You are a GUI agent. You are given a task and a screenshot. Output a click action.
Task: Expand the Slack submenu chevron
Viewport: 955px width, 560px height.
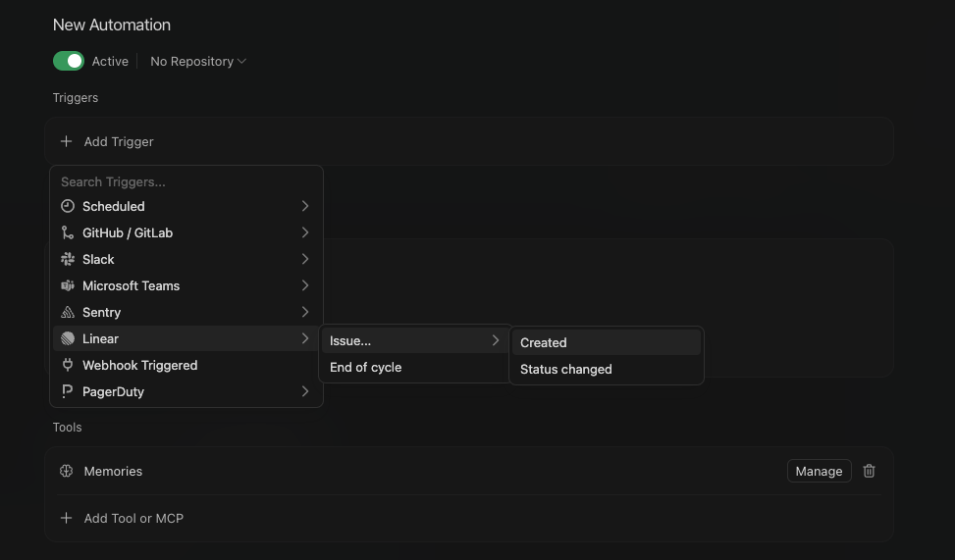pos(305,259)
